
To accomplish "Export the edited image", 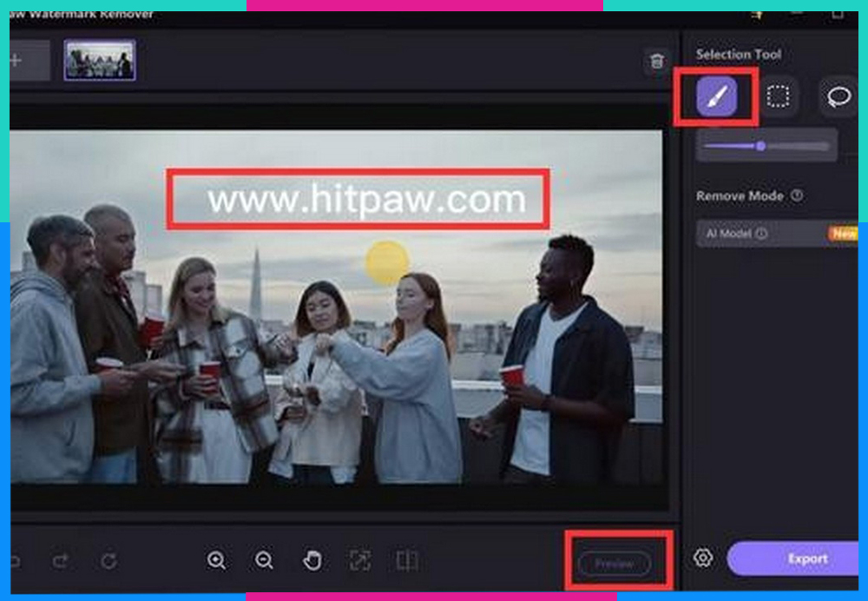I will (792, 559).
